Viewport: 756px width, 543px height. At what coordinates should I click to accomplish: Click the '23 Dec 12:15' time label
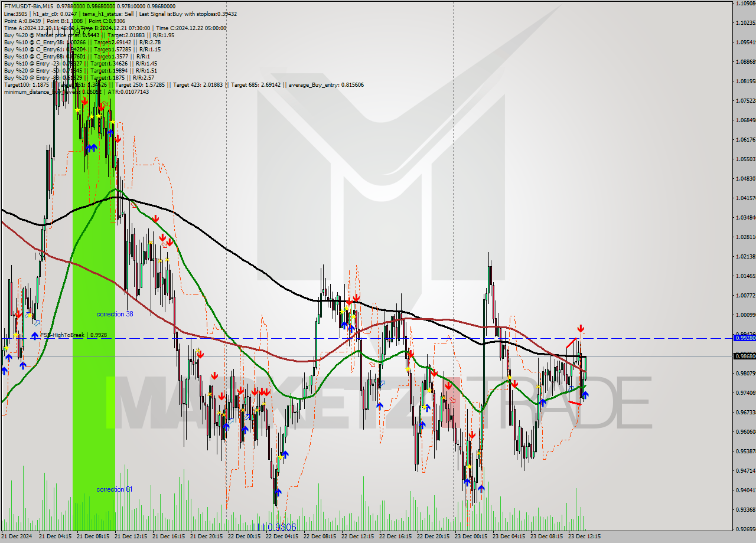[x=584, y=537]
